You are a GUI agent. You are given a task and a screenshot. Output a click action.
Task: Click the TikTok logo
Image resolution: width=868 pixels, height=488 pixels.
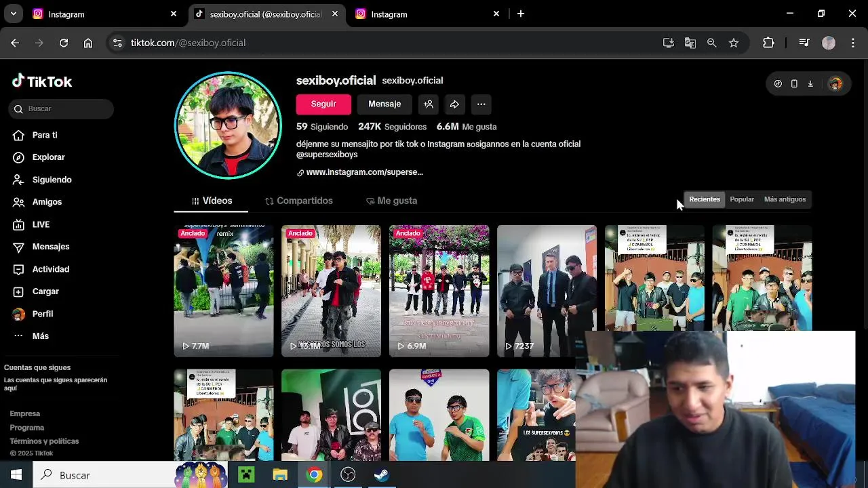coord(42,81)
